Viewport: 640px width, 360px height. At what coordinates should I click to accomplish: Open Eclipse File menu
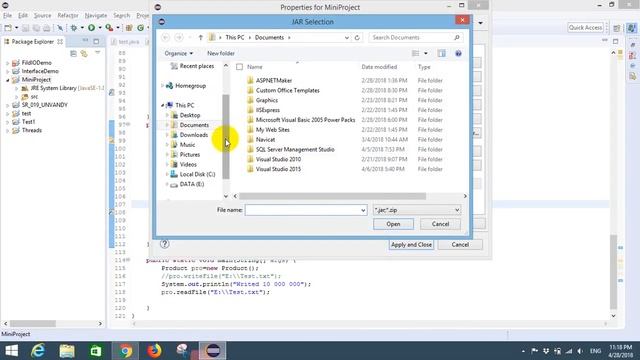point(7,16)
